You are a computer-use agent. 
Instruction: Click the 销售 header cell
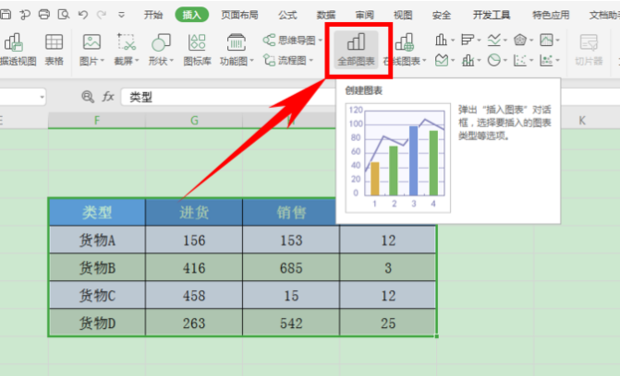[291, 212]
